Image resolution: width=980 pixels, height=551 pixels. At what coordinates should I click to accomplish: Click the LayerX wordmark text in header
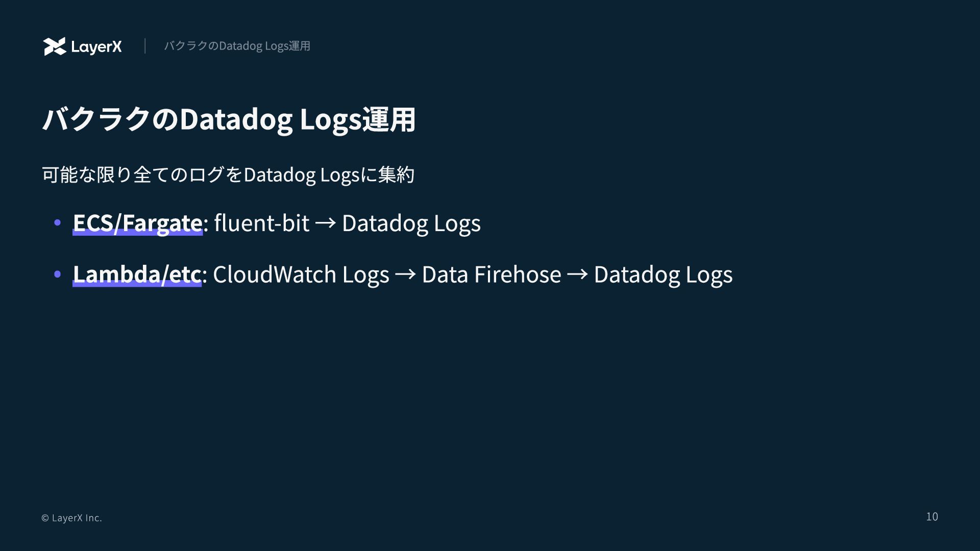click(96, 47)
